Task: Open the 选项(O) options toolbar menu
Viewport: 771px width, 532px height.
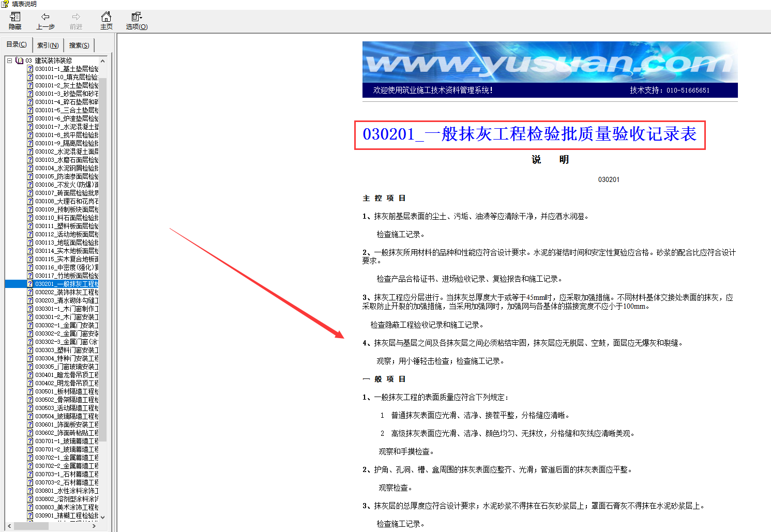Action: 137,21
